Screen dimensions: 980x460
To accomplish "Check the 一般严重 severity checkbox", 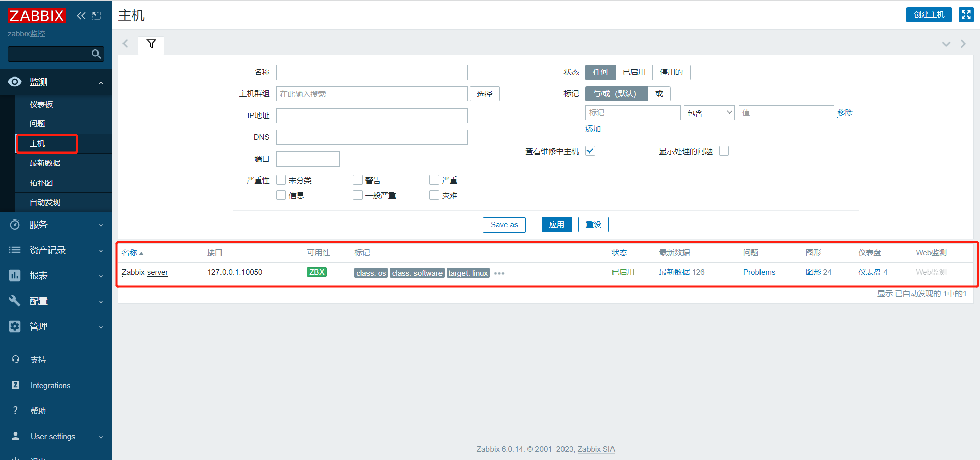I will (x=358, y=195).
